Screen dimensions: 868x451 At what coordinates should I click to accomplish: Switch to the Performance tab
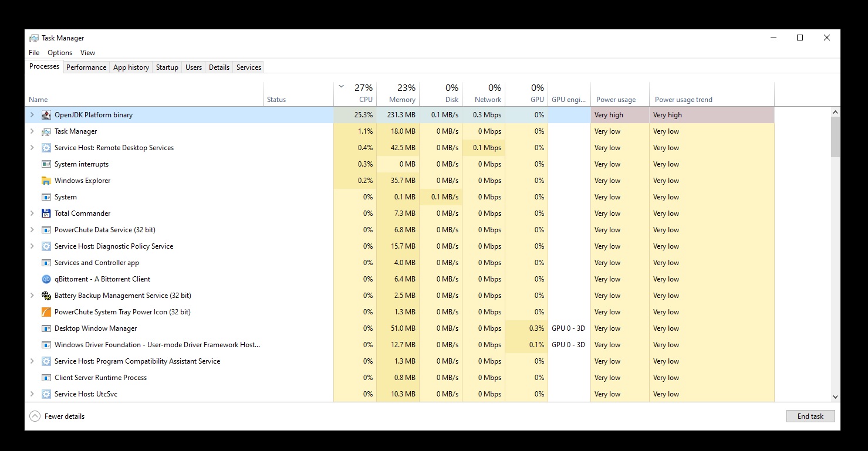click(x=86, y=67)
